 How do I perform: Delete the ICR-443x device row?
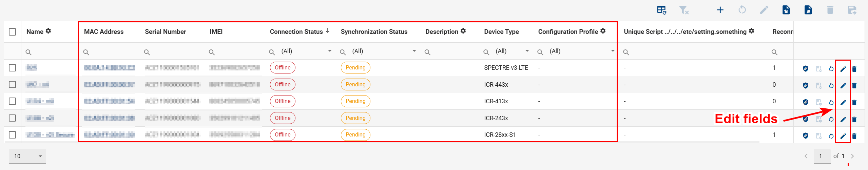854,85
